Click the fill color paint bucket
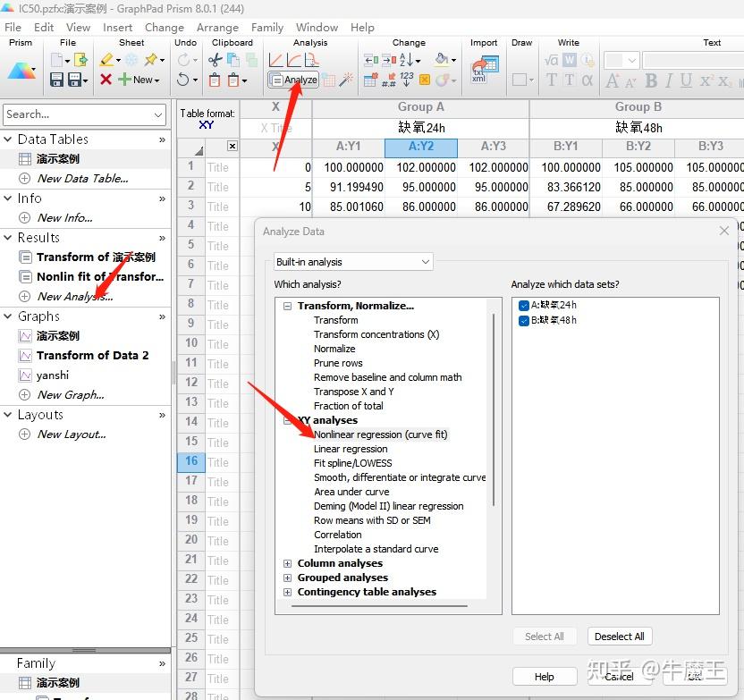Viewport: 744px width, 700px height. point(442,60)
